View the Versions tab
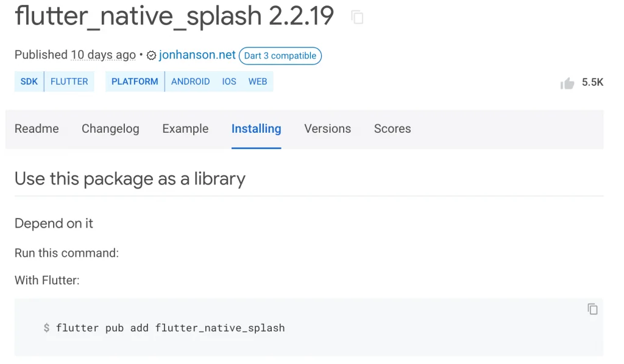The width and height of the screenshot is (624, 364). pos(327,129)
